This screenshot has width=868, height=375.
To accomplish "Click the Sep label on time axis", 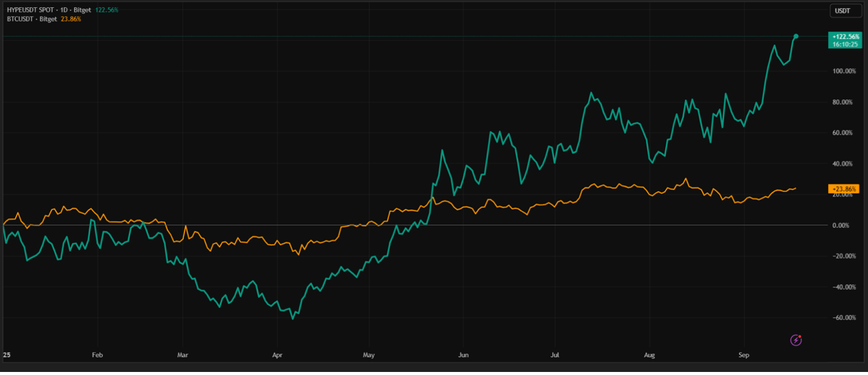I will click(744, 354).
